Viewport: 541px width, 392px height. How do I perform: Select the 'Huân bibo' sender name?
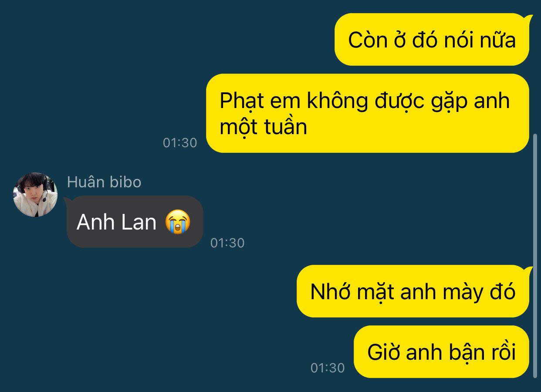[x=104, y=182]
